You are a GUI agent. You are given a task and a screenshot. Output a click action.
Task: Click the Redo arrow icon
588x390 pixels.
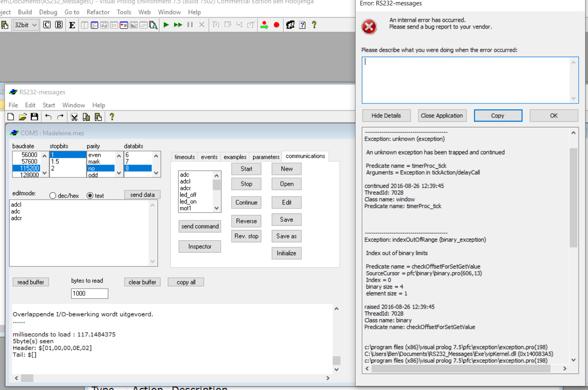point(60,117)
